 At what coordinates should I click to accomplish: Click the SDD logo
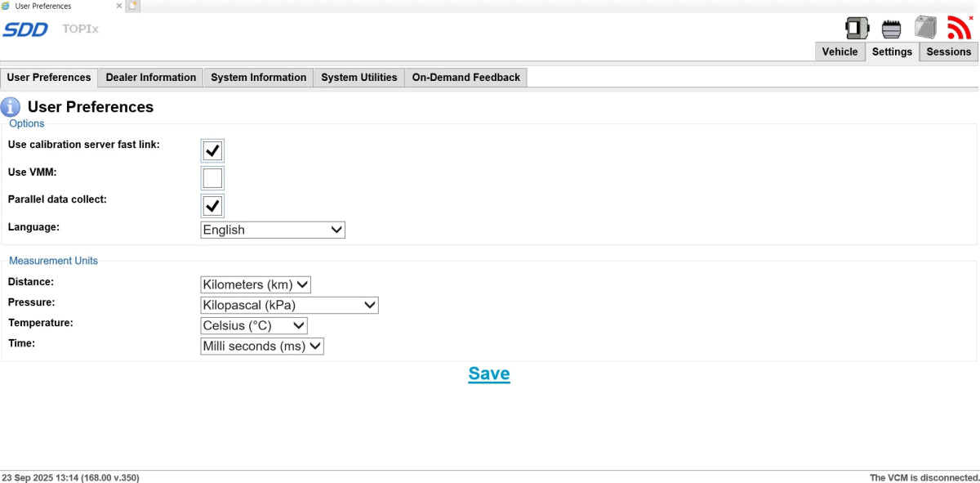point(25,30)
